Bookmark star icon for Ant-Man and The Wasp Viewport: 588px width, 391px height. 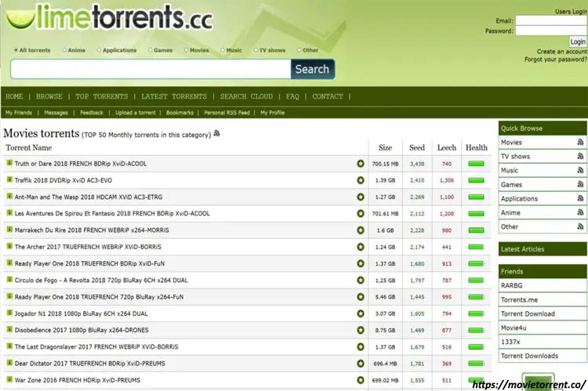[x=361, y=197]
